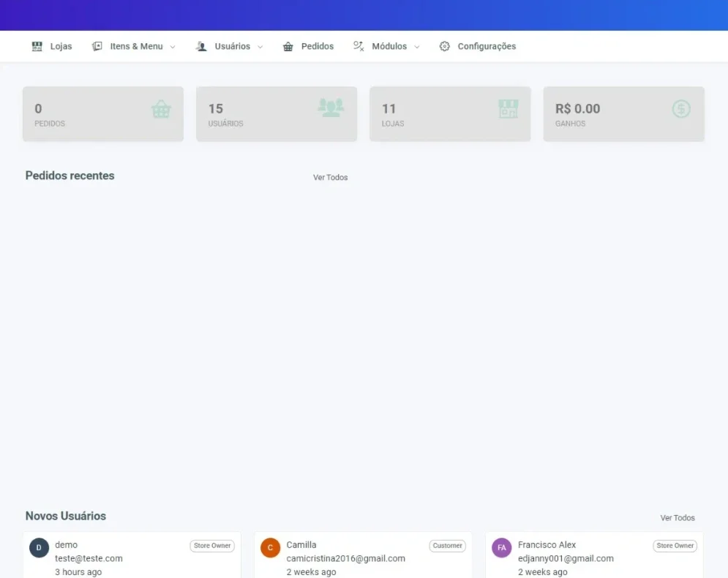728x578 pixels.
Task: Click 'Ver Todos' next to Novos Usuários
Action: click(678, 518)
